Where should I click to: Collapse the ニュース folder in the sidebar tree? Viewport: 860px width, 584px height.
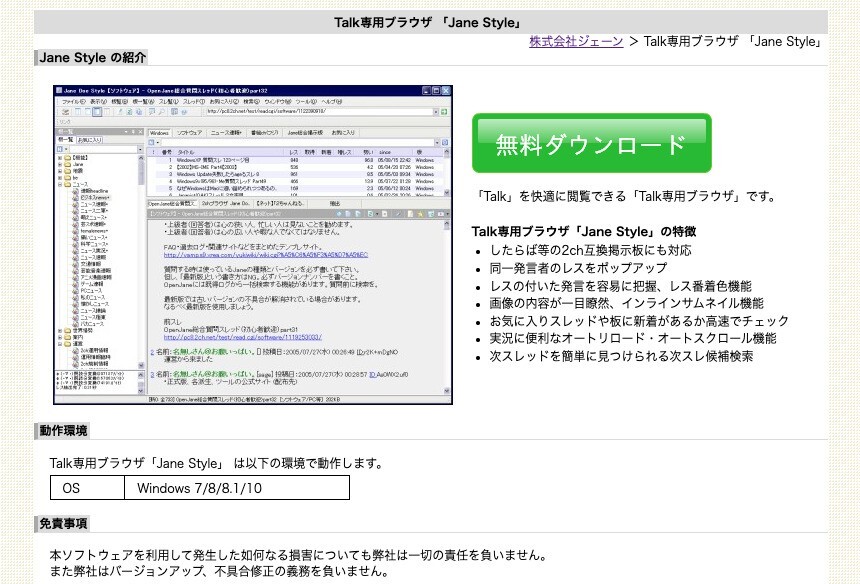(60, 182)
